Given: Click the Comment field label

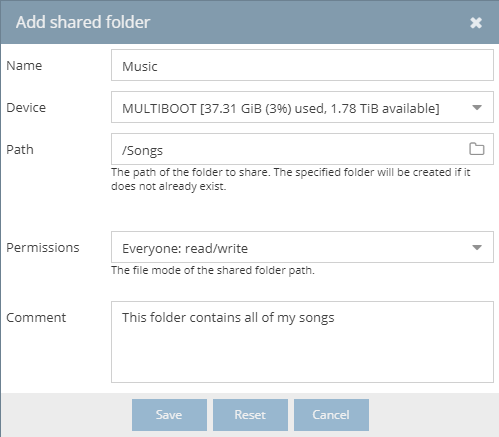Looking at the screenshot, I should click(36, 318).
